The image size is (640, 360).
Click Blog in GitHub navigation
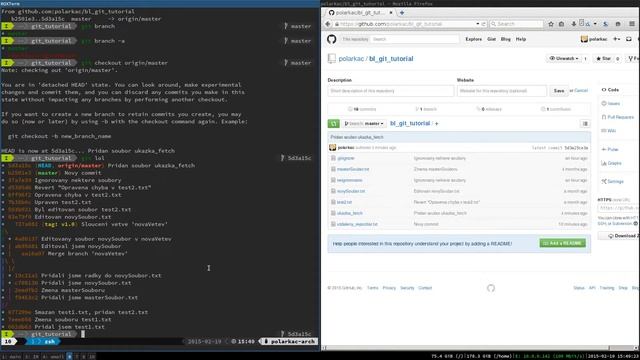[506, 39]
